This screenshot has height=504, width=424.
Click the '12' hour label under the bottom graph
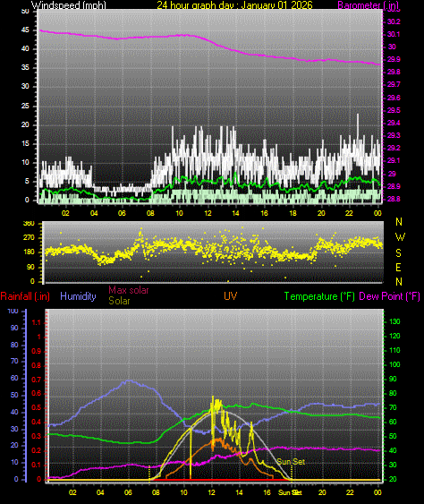pyautogui.click(x=211, y=492)
